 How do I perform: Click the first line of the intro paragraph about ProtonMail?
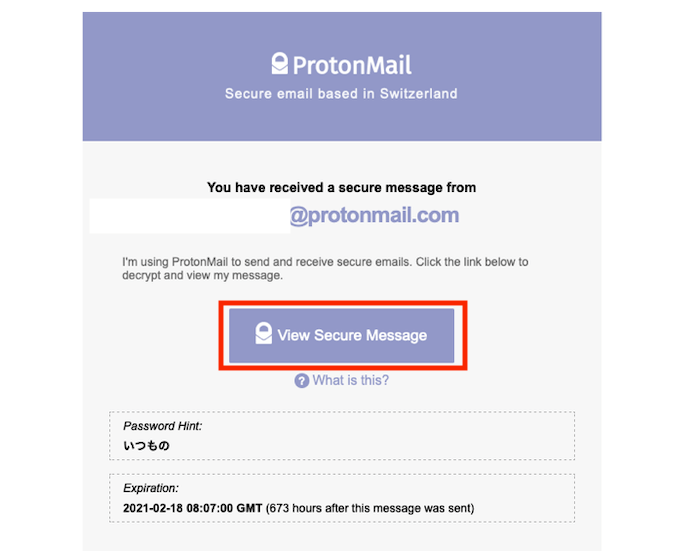pyautogui.click(x=325, y=262)
